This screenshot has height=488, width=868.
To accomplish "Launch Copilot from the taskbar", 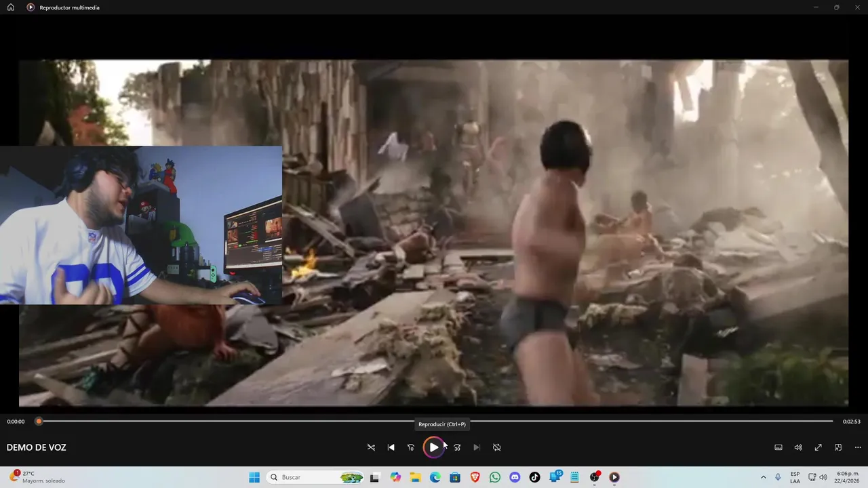I will (395, 477).
